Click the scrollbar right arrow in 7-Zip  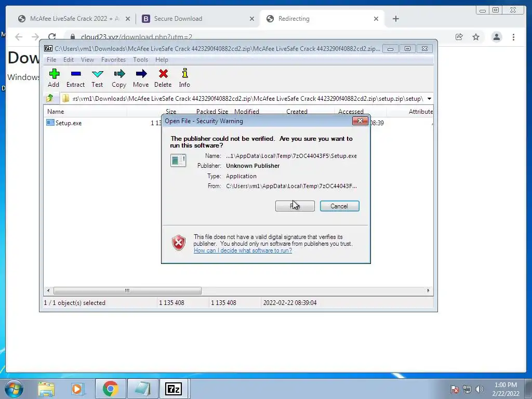428,291
